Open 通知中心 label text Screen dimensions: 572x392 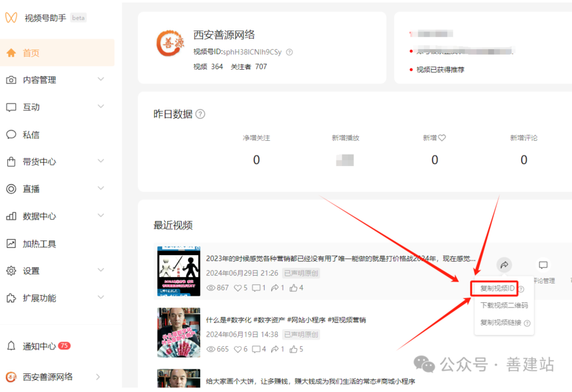39,345
